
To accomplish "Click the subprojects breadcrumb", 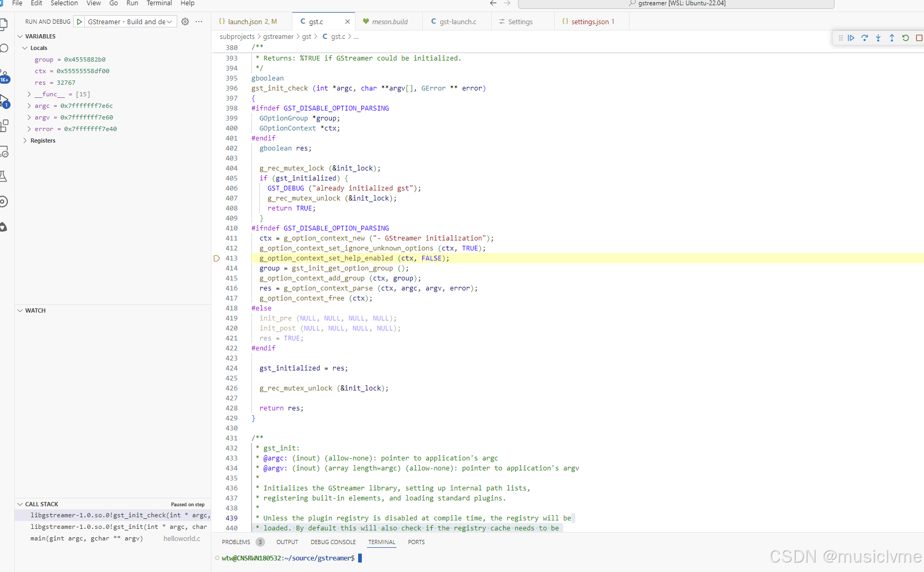I will coord(237,36).
